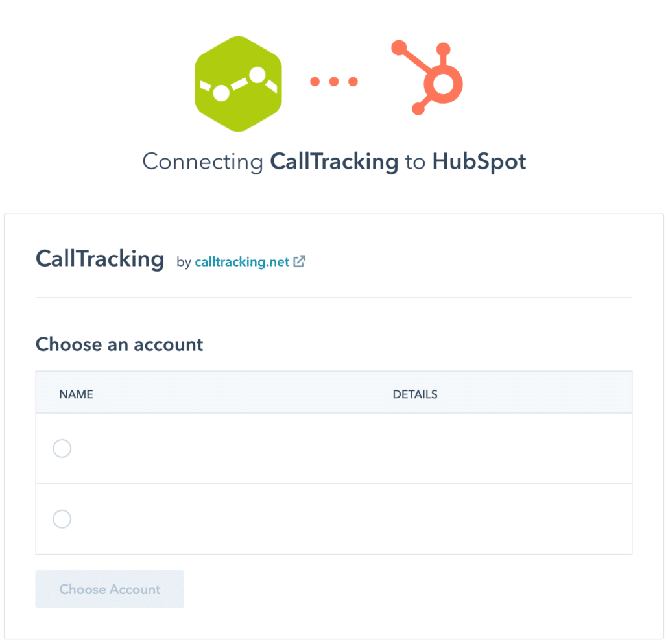This screenshot has width=668, height=644.
Task: Click the word "Connecting" in the heading
Action: [203, 162]
